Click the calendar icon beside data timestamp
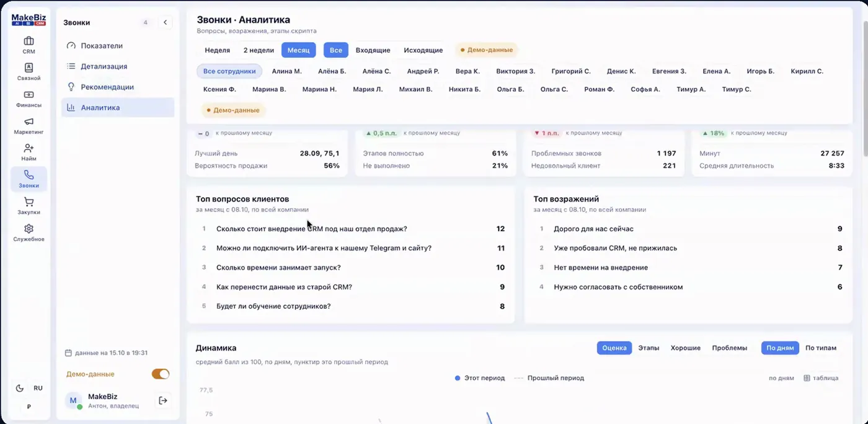868x424 pixels. coord(69,353)
